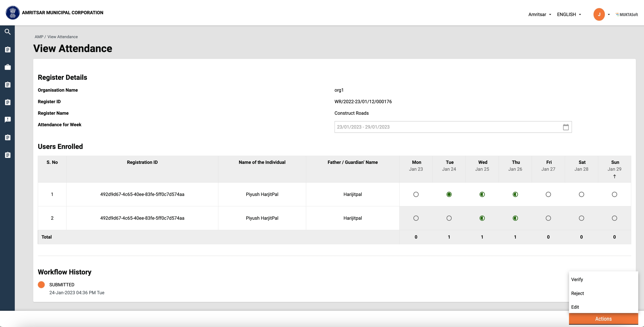Select Edit from the actions menu
Viewport: 644px width, 327px height.
575,307
